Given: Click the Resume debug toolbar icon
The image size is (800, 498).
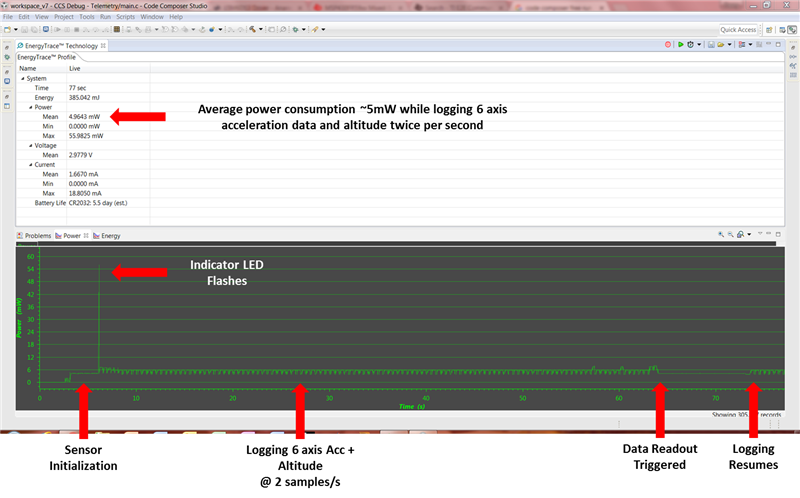Looking at the screenshot, I should [x=57, y=30].
